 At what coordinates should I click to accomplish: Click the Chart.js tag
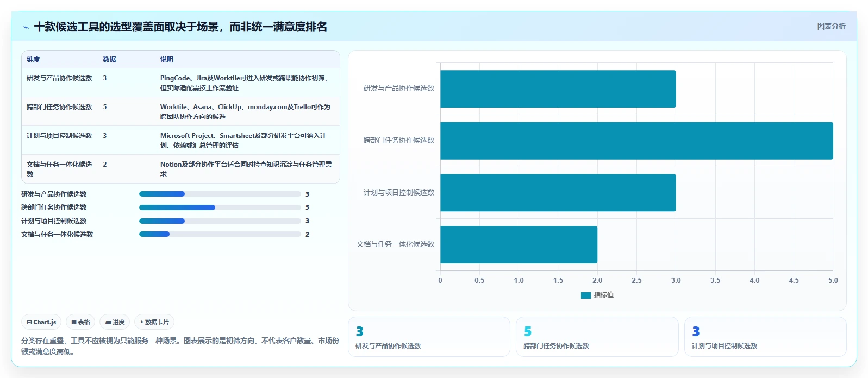pyautogui.click(x=41, y=322)
